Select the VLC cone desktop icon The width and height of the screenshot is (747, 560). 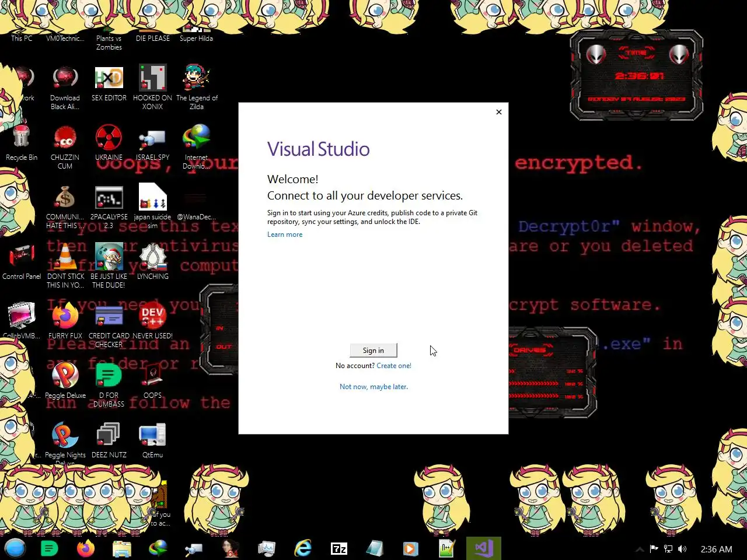tap(65, 266)
